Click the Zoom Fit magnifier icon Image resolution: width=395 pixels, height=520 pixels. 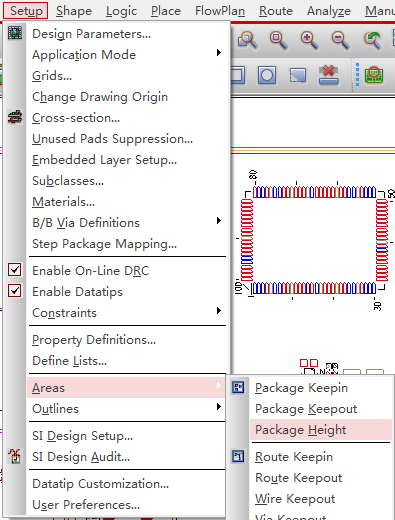point(279,40)
